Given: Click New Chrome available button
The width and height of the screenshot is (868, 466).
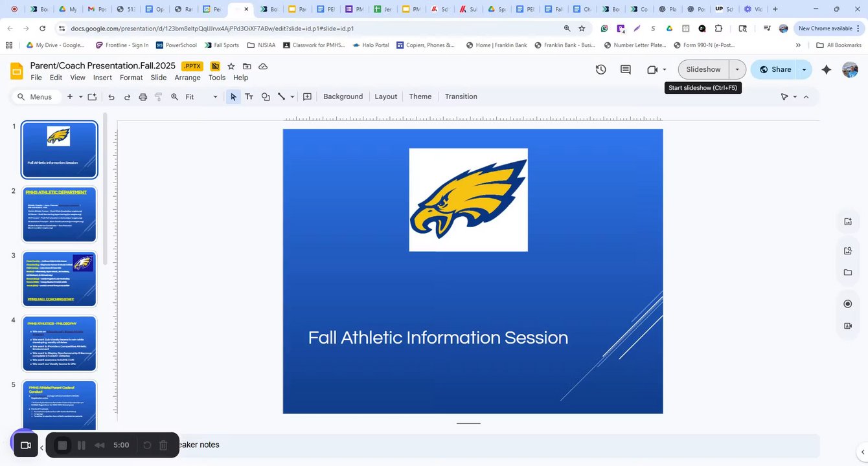Looking at the screenshot, I should coord(828,28).
